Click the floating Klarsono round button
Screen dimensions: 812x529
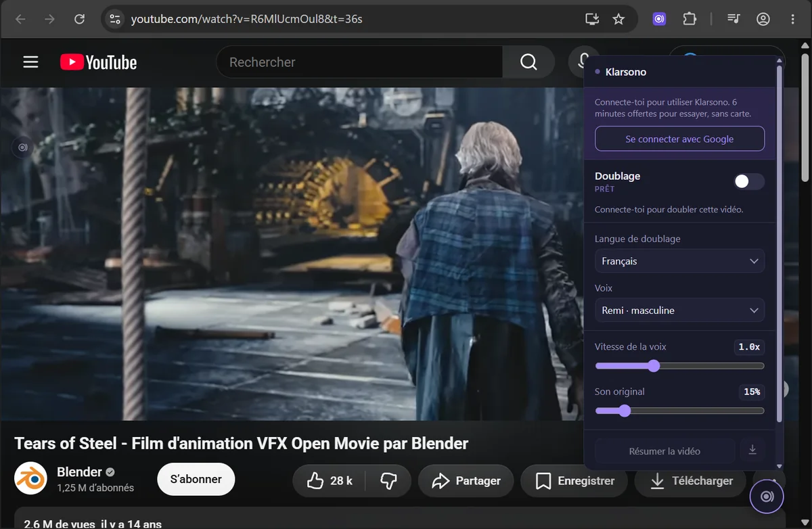tap(767, 497)
